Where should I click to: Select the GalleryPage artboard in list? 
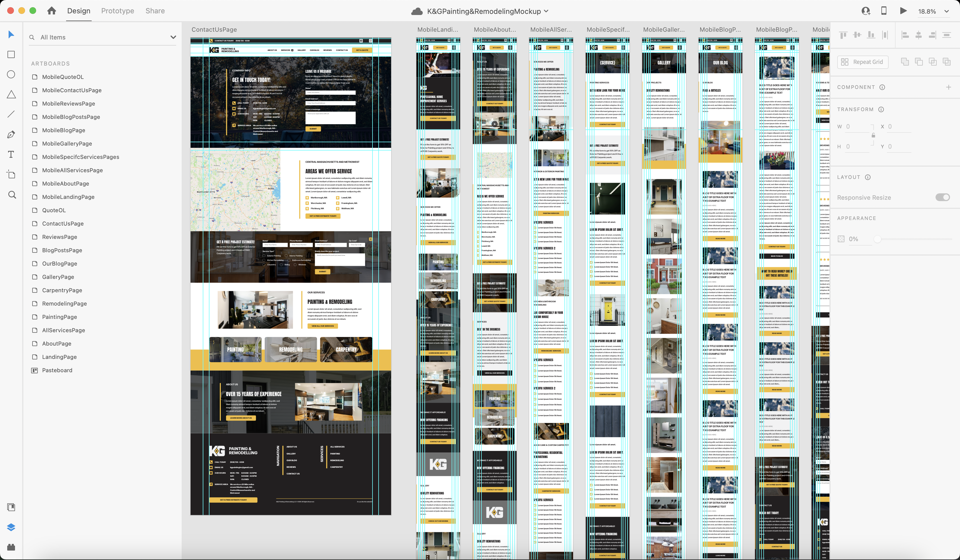tap(58, 277)
